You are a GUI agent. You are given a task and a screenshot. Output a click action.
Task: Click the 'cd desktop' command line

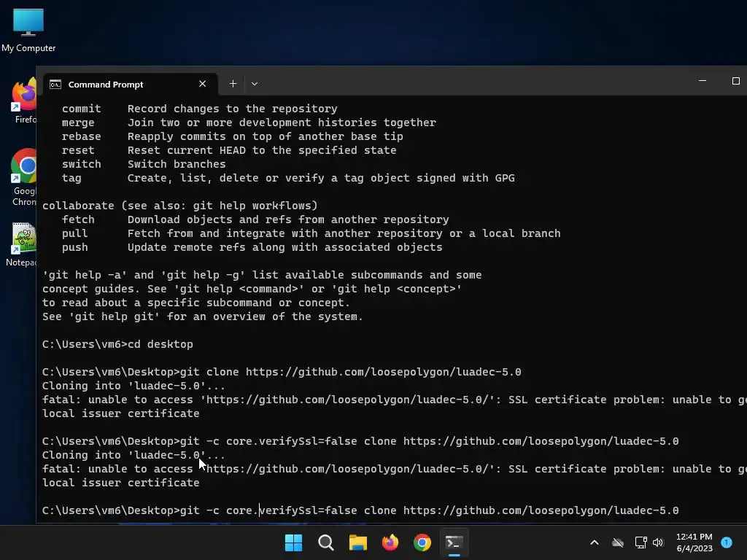point(117,344)
